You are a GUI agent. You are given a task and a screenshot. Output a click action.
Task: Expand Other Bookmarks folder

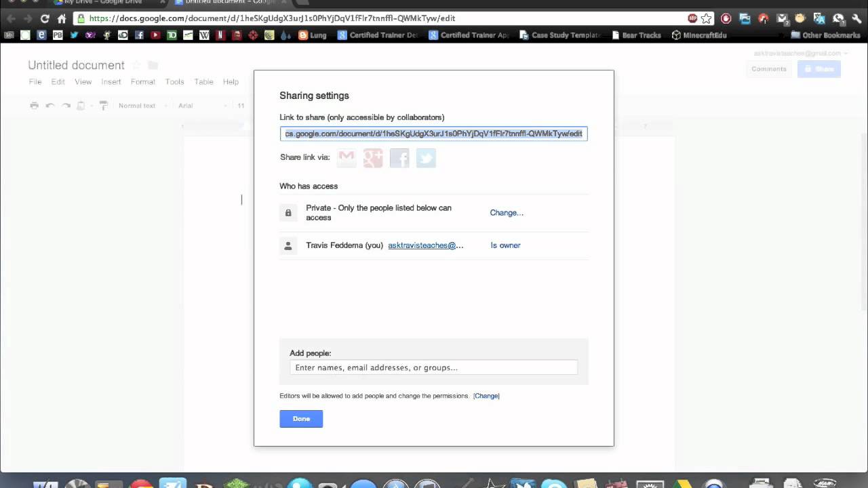[x=825, y=35]
